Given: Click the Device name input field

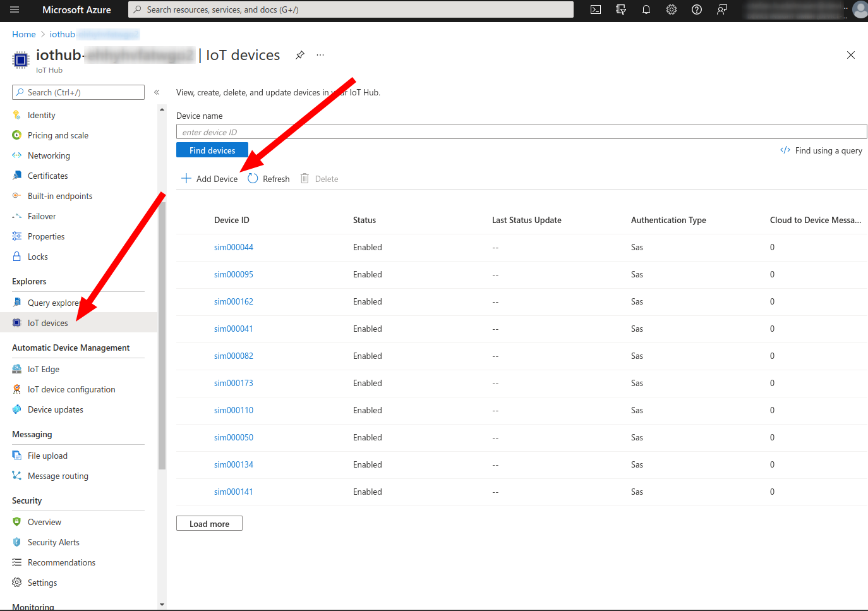Looking at the screenshot, I should pyautogui.click(x=521, y=132).
